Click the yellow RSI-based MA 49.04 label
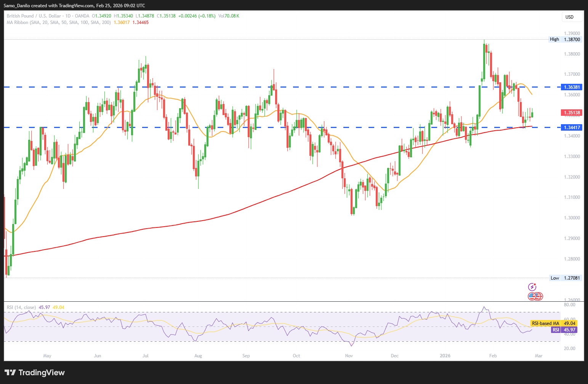 tap(553, 323)
